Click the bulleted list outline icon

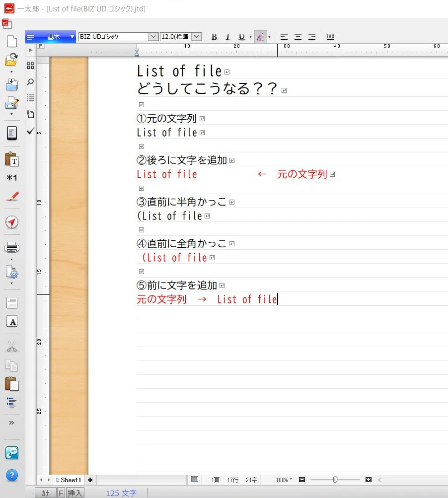pyautogui.click(x=30, y=98)
